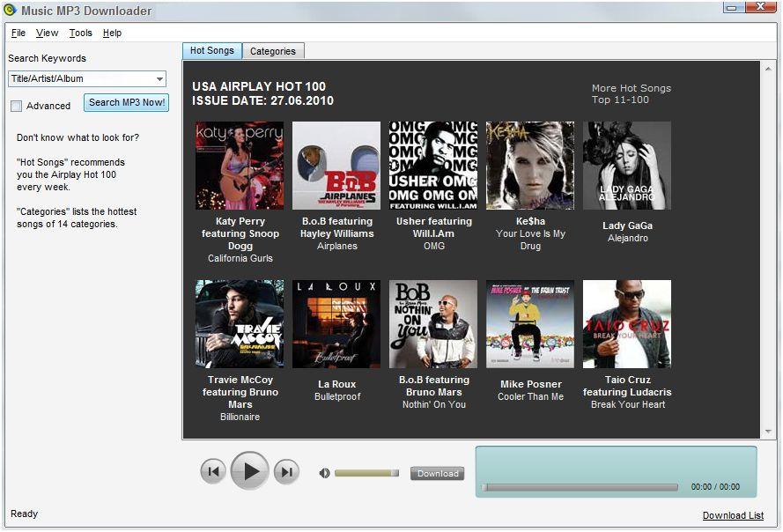The width and height of the screenshot is (783, 532).
Task: Click the Break Your Heart title text
Action: pyautogui.click(x=628, y=404)
